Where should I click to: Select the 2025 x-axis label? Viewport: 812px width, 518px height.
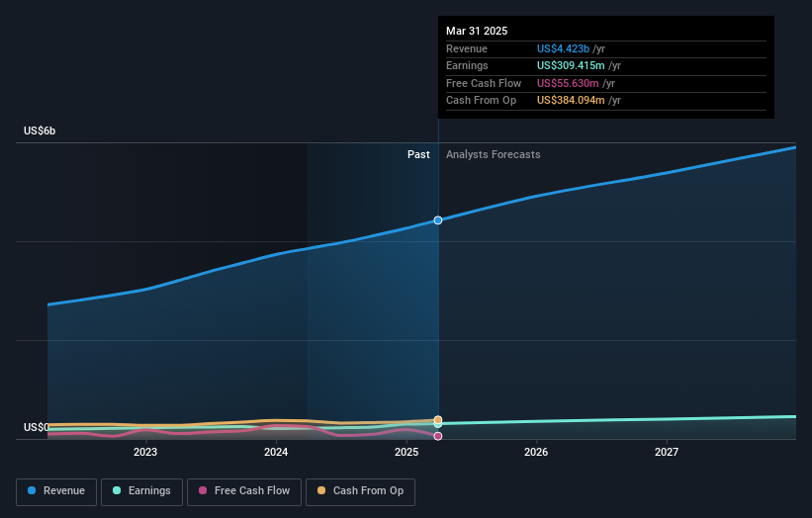coord(406,452)
